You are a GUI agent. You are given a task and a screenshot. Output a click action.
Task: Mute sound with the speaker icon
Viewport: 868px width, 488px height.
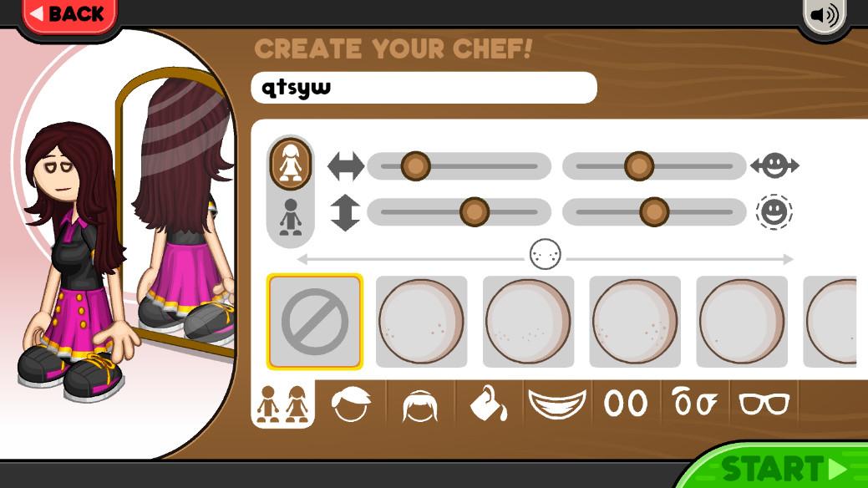825,16
